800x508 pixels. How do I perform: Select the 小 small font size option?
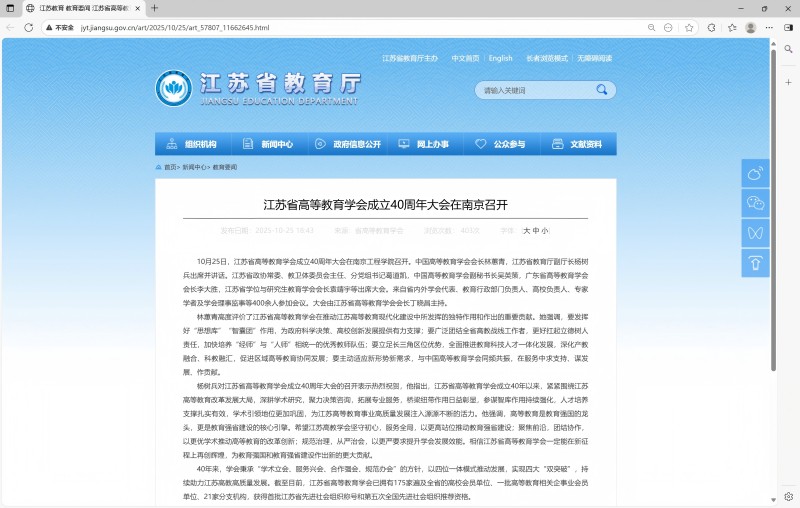click(x=545, y=231)
